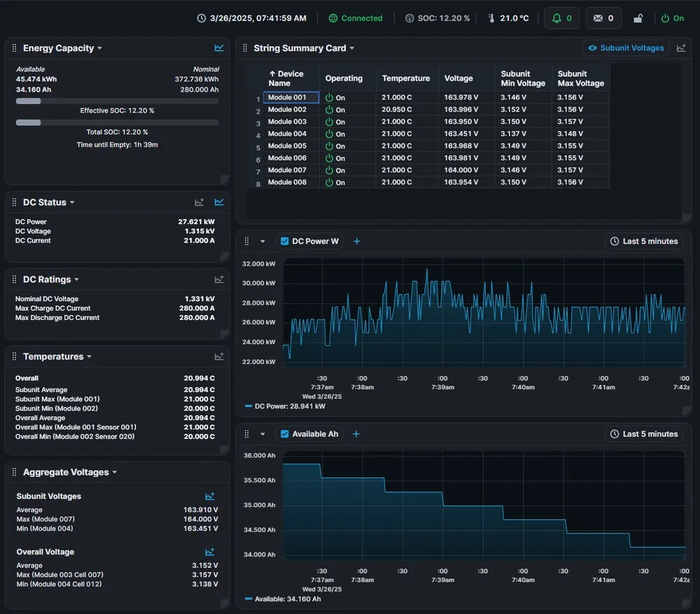This screenshot has height=614, width=700.
Task: Open the String Summary Card dropdown
Action: coord(352,48)
